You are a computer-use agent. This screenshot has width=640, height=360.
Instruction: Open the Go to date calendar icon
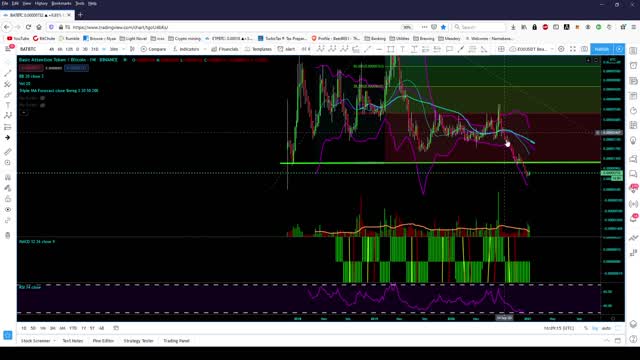point(116,328)
